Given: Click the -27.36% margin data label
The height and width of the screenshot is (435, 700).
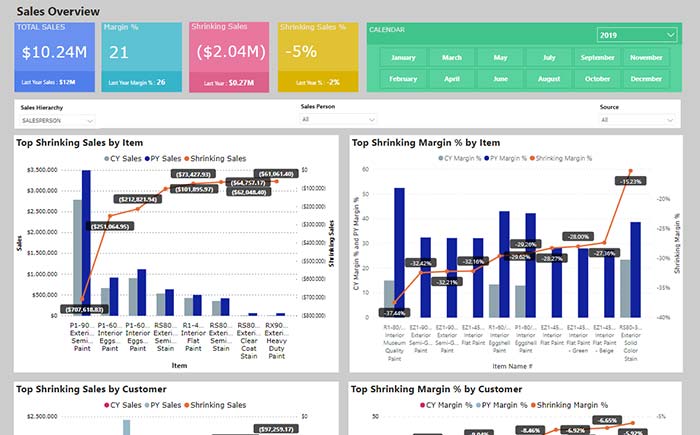Looking at the screenshot, I should point(604,253).
